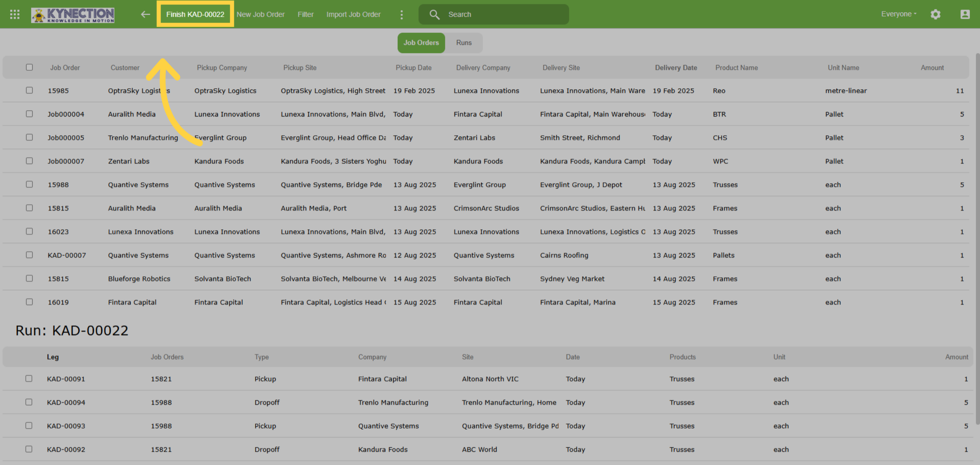The image size is (980, 465).
Task: Go back with the left arrow icon
Action: [x=145, y=14]
